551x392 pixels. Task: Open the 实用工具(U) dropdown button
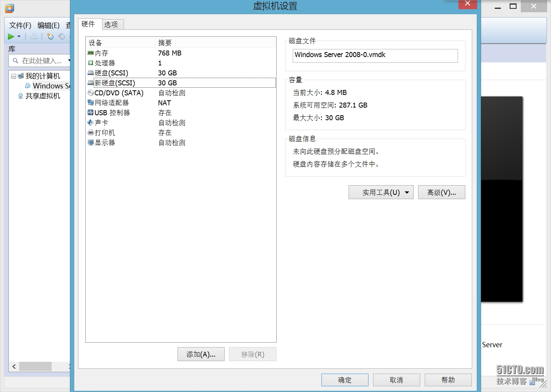tap(381, 192)
